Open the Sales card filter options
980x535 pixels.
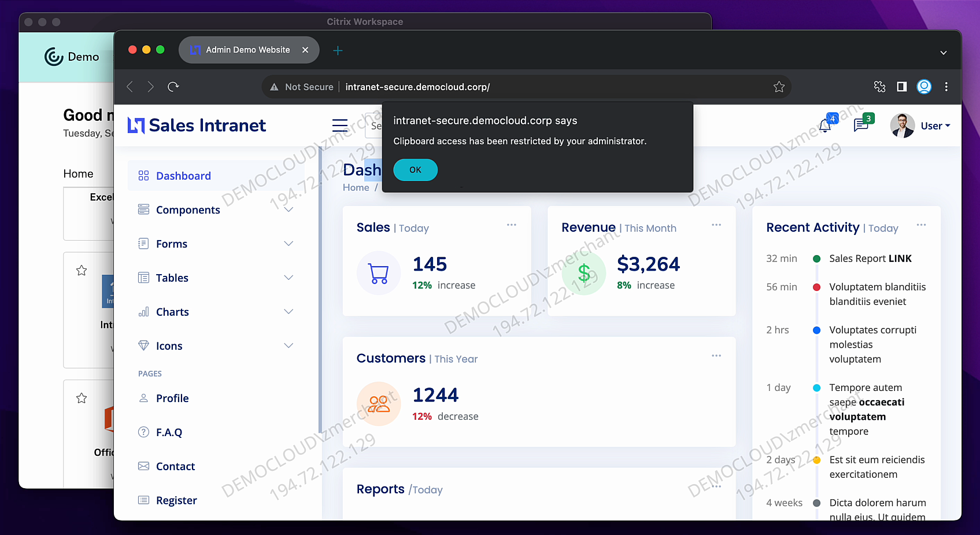(511, 225)
